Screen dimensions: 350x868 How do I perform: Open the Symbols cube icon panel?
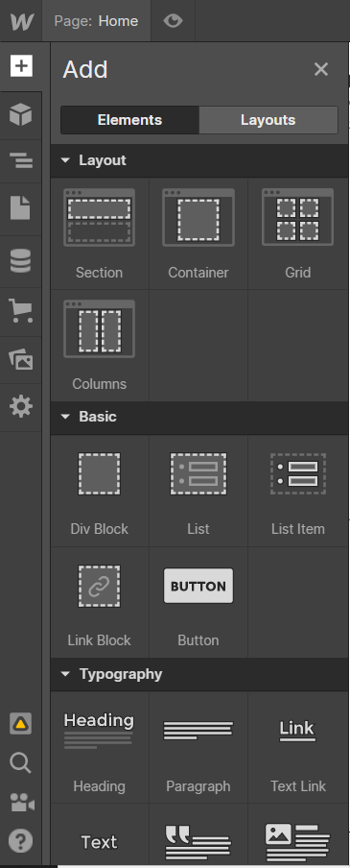coord(20,115)
